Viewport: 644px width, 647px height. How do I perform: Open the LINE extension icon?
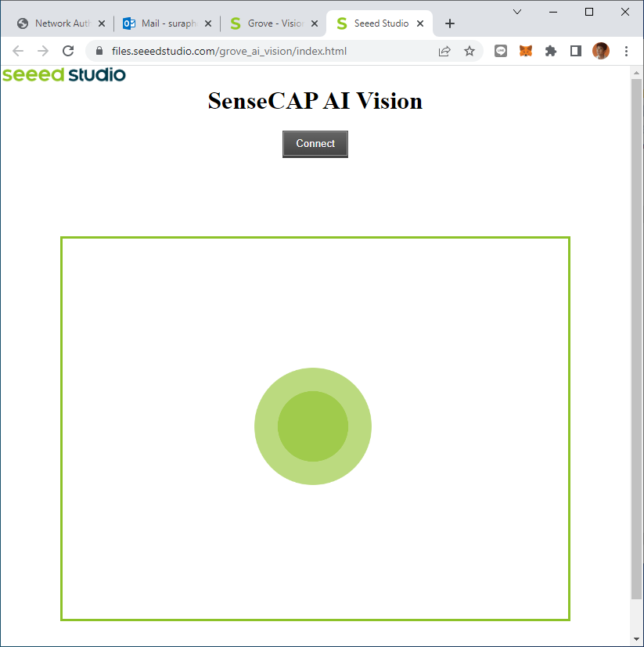tap(501, 51)
